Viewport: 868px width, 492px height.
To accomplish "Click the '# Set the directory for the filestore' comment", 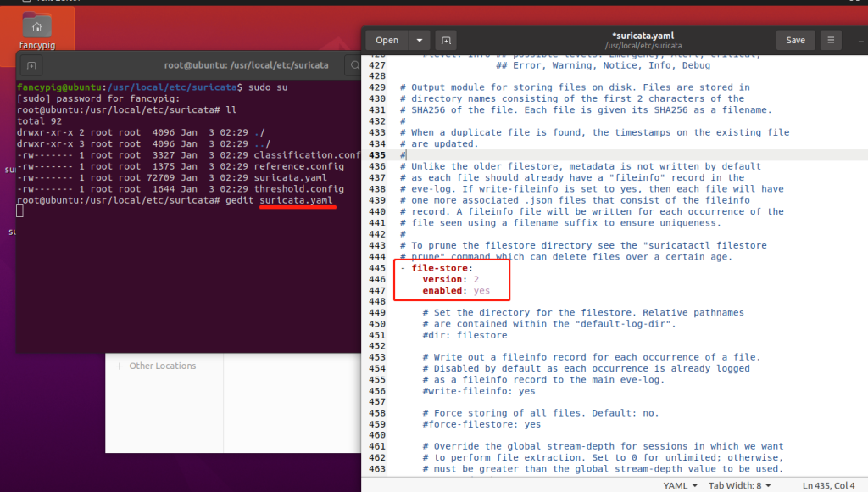I will click(x=583, y=313).
